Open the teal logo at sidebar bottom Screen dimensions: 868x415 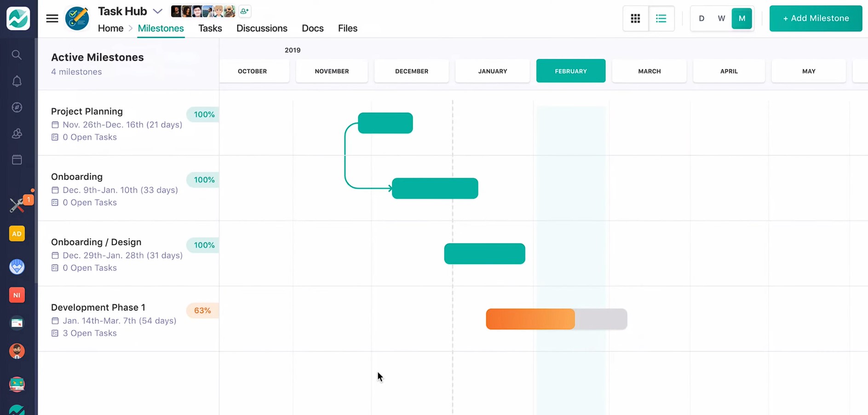pyautogui.click(x=17, y=409)
